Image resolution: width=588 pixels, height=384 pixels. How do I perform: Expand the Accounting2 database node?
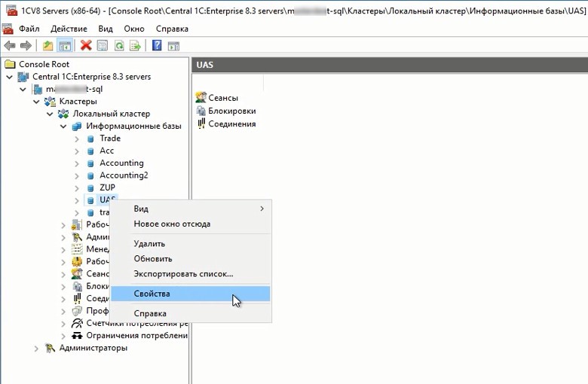pos(77,176)
